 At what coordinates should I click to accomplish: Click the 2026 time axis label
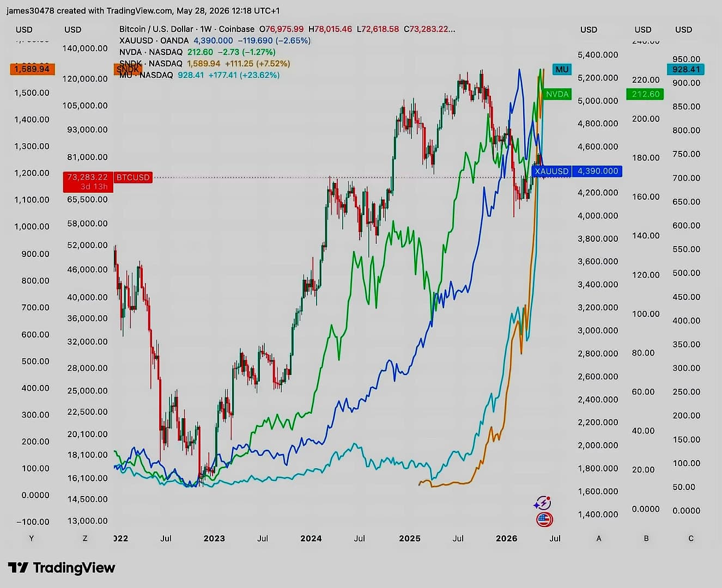point(507,538)
